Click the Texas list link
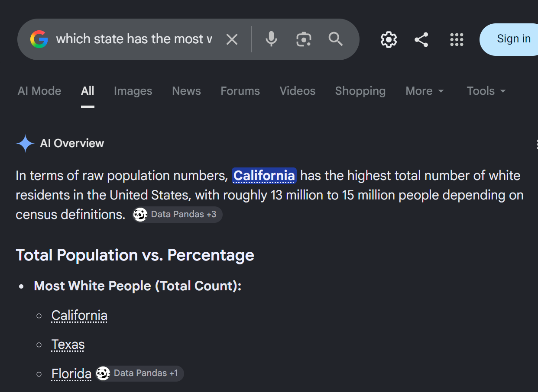Screen dimensions: 538x392 [x=68, y=344]
